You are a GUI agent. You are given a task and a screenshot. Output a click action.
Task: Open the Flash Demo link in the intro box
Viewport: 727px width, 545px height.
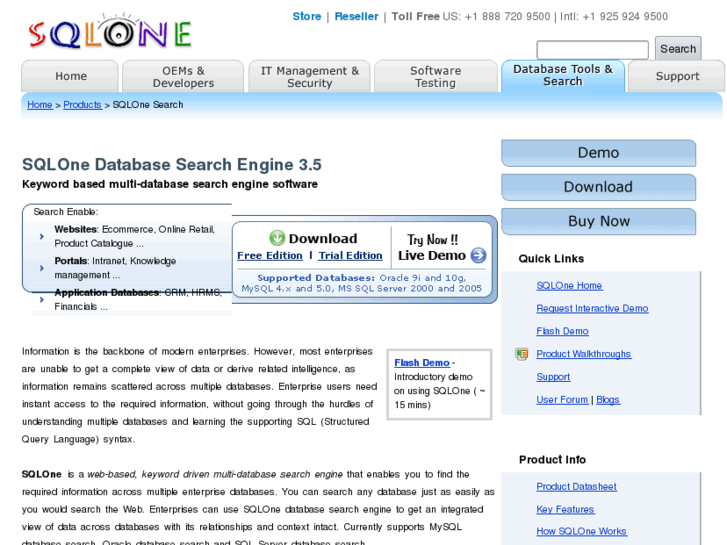pyautogui.click(x=422, y=363)
